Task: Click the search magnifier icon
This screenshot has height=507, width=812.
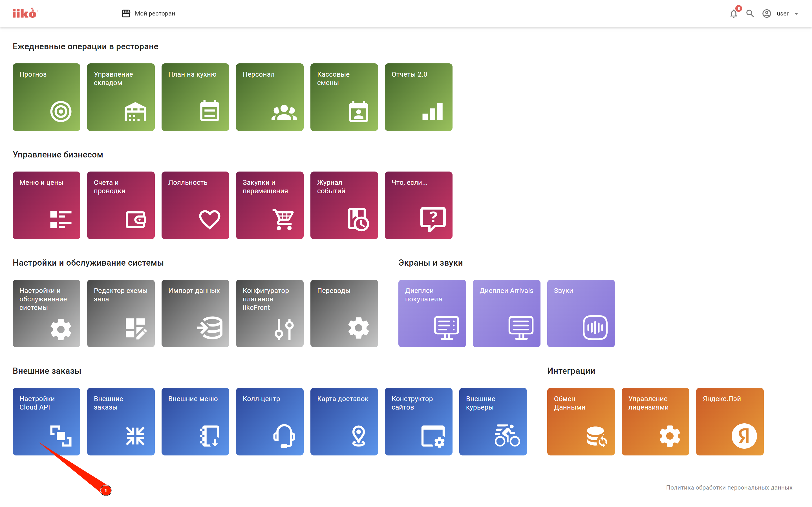Action: (x=750, y=14)
